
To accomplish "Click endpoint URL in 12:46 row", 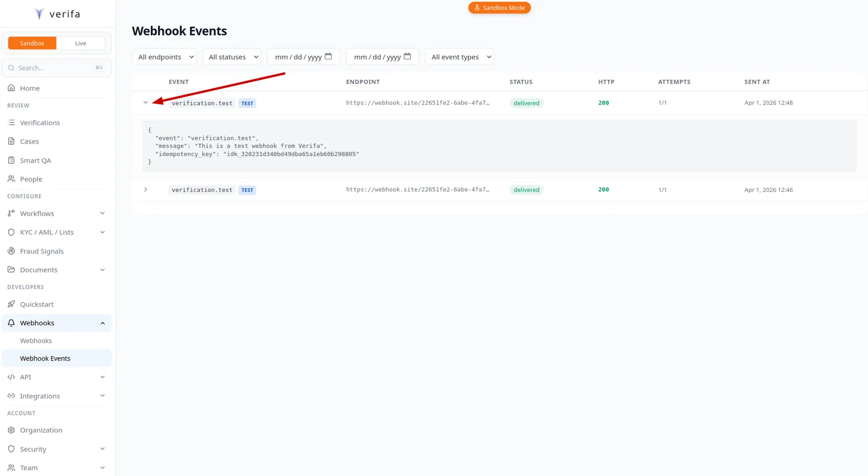I will (x=418, y=189).
